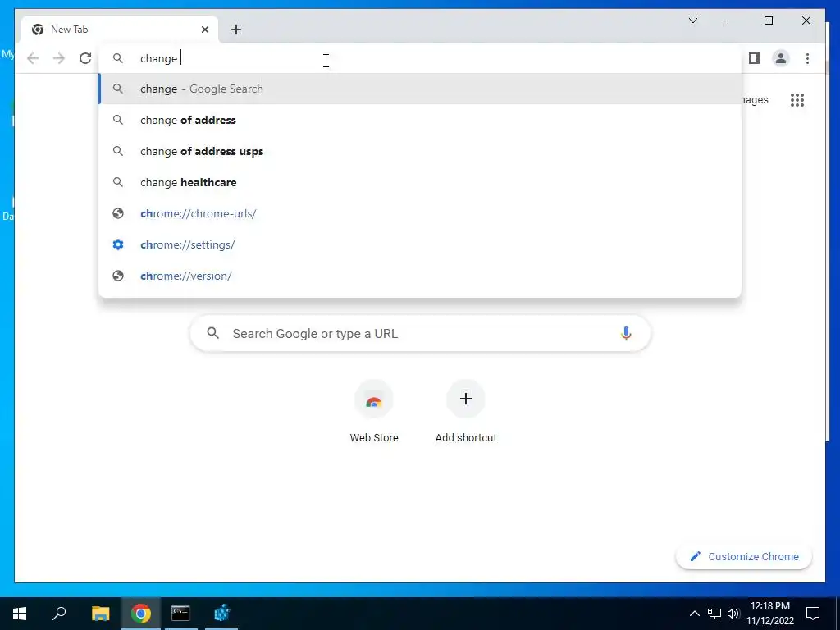Click the address bar containing 'change'
840x630 pixels.
click(420, 58)
